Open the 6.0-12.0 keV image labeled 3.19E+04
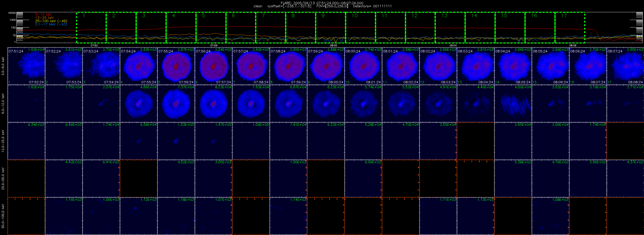This screenshot has height=235, width=644. [x=588, y=103]
